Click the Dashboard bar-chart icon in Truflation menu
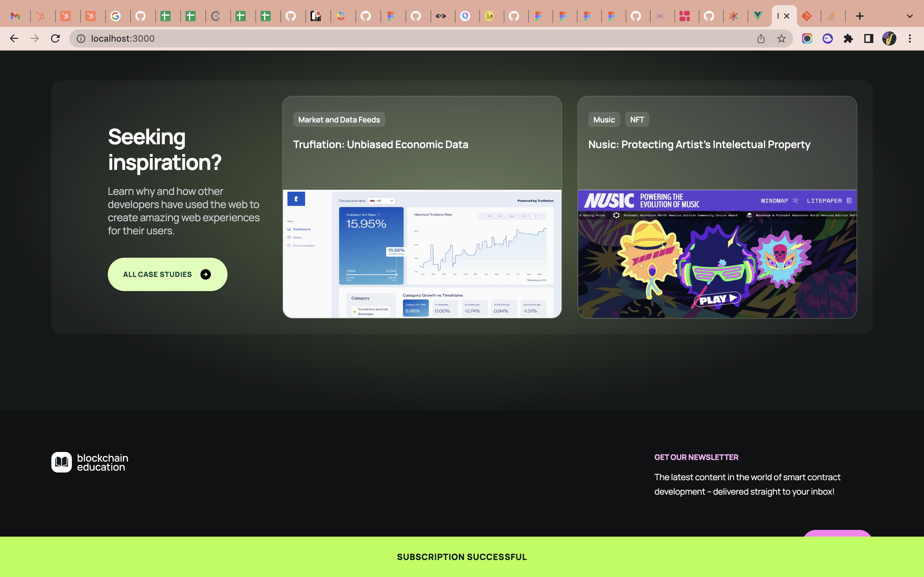Image resolution: width=924 pixels, height=577 pixels. [x=289, y=229]
